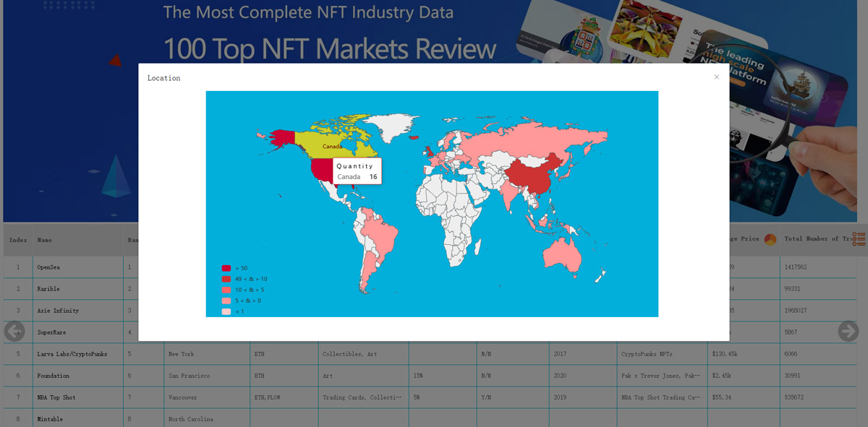Toggle the '5 < & > 0' legend swatch
Image resolution: width=868 pixels, height=427 pixels.
(226, 301)
